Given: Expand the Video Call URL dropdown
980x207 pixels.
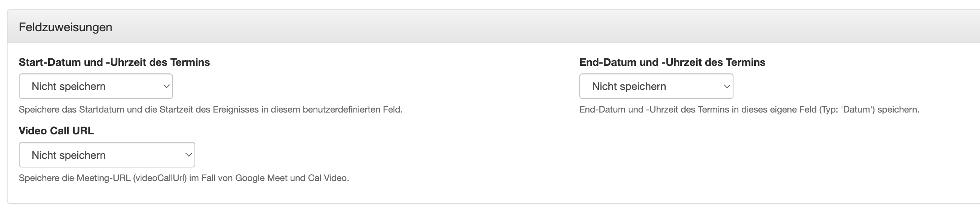Looking at the screenshot, I should coord(107,155).
